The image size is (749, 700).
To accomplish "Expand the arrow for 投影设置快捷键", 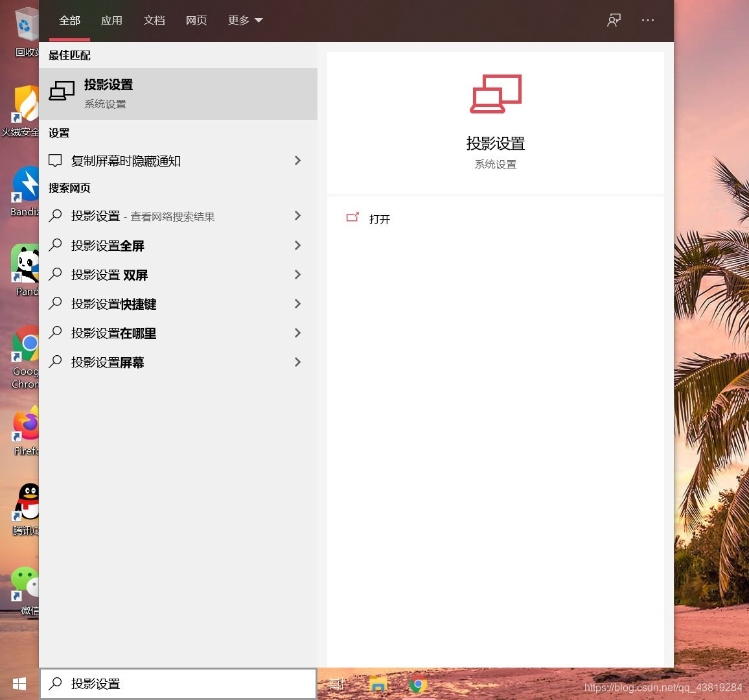I will [x=297, y=304].
